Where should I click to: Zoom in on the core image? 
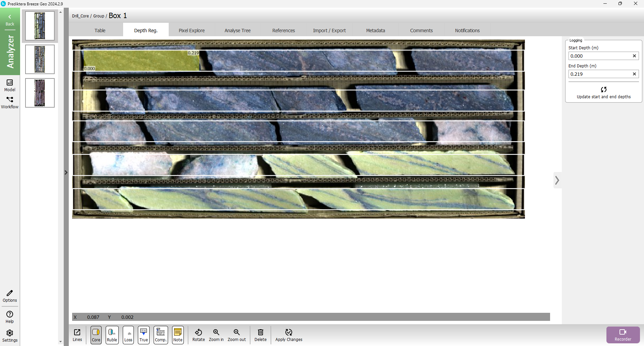click(216, 335)
